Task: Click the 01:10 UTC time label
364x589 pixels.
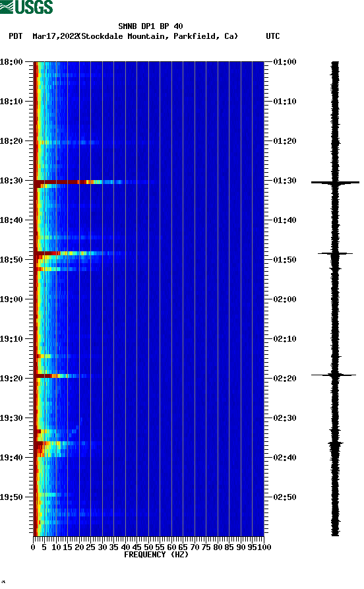Action: point(285,101)
